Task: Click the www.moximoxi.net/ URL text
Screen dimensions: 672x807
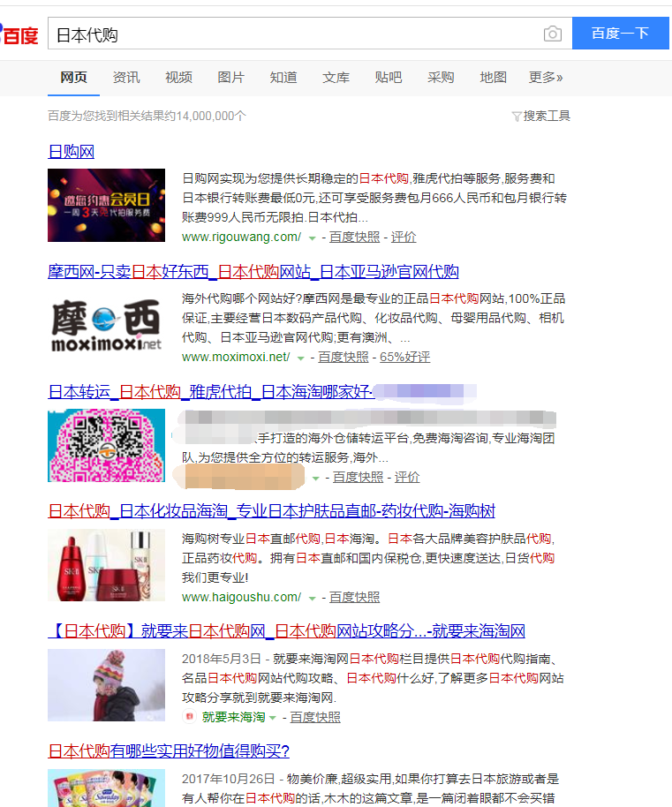Action: click(x=236, y=357)
